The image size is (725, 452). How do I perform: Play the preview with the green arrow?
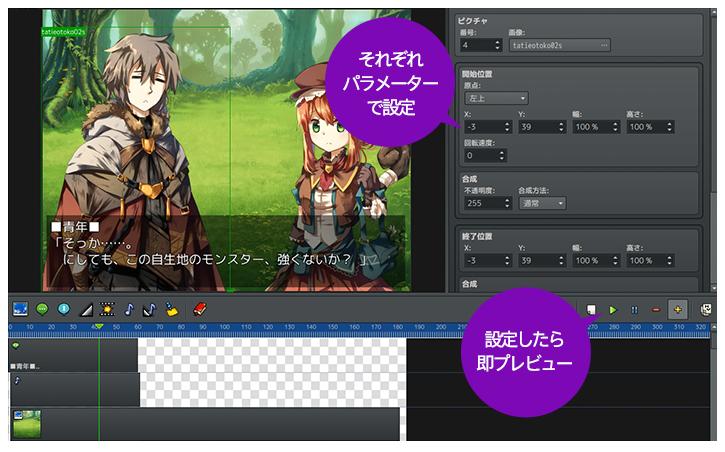(x=613, y=310)
